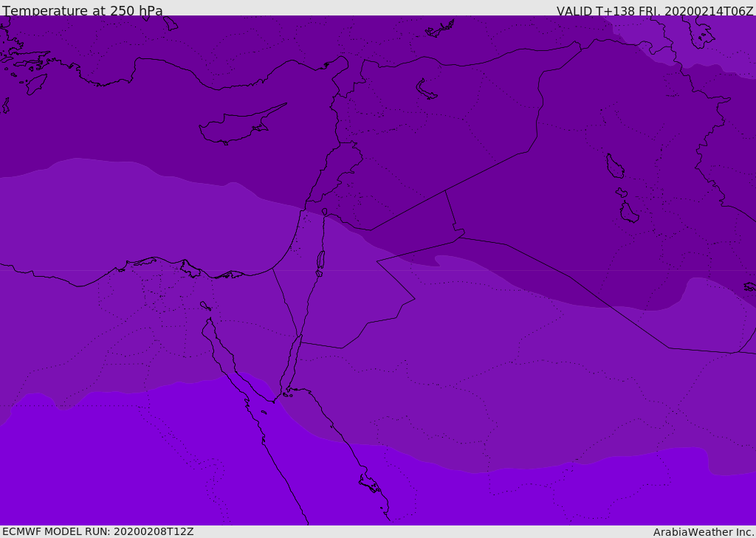
Task: Click the ECMWF MODEL RUN label
Action: tap(98, 531)
